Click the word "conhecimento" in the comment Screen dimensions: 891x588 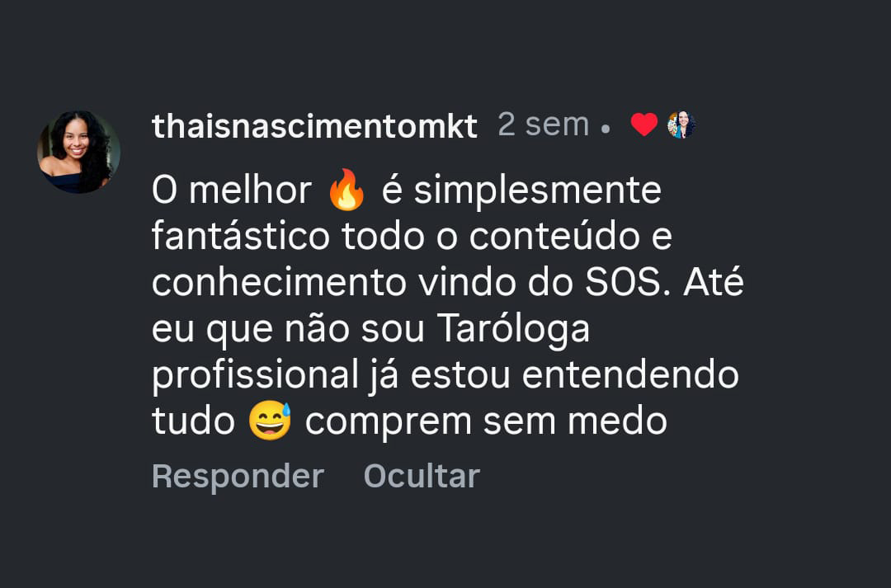pos(279,282)
